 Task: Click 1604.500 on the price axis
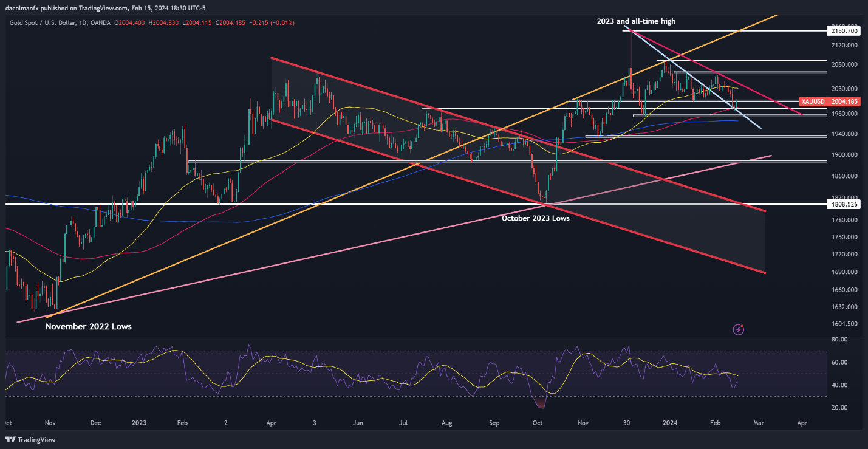click(844, 324)
